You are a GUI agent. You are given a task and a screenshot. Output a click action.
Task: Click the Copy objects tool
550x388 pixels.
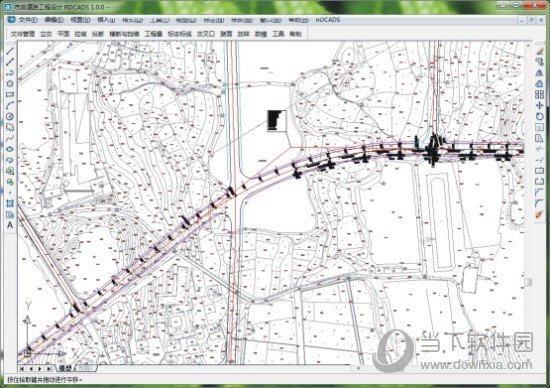539,62
